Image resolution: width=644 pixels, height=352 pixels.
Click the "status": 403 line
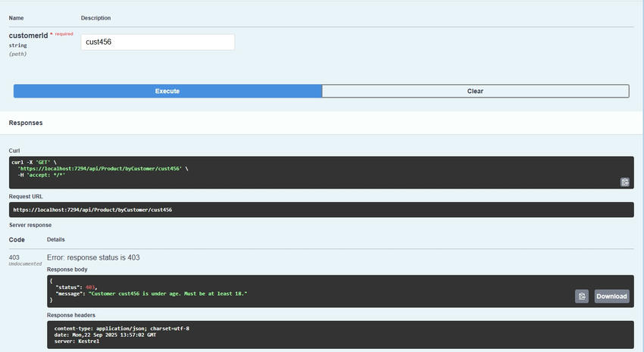pos(76,287)
